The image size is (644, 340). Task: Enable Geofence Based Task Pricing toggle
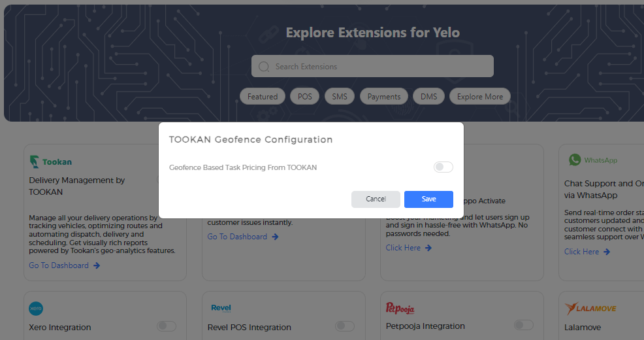point(443,167)
